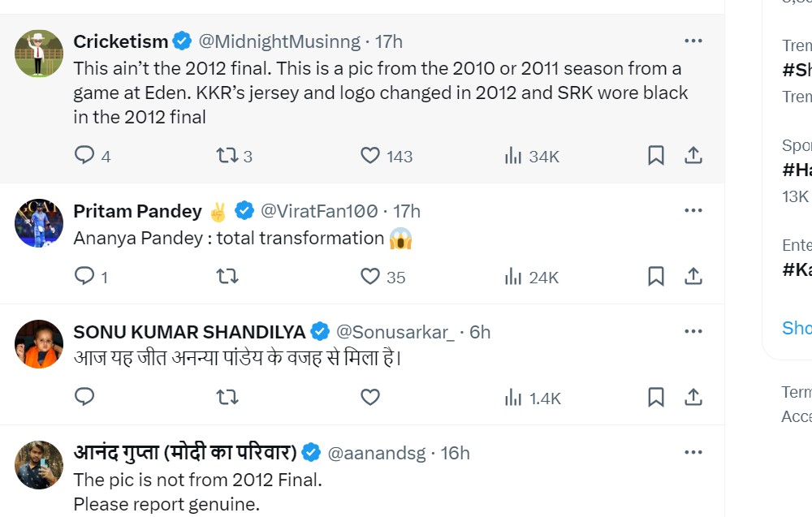812x517 pixels.
Task: Open the 17h timestamp on Cricketism's tweet
Action: click(x=389, y=41)
